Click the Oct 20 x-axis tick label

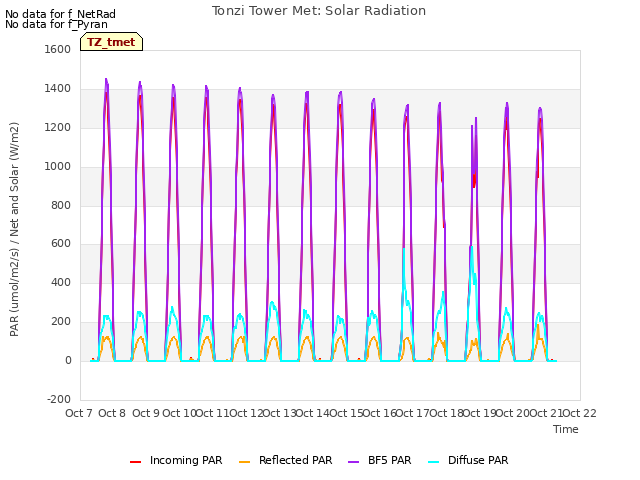[513, 413]
